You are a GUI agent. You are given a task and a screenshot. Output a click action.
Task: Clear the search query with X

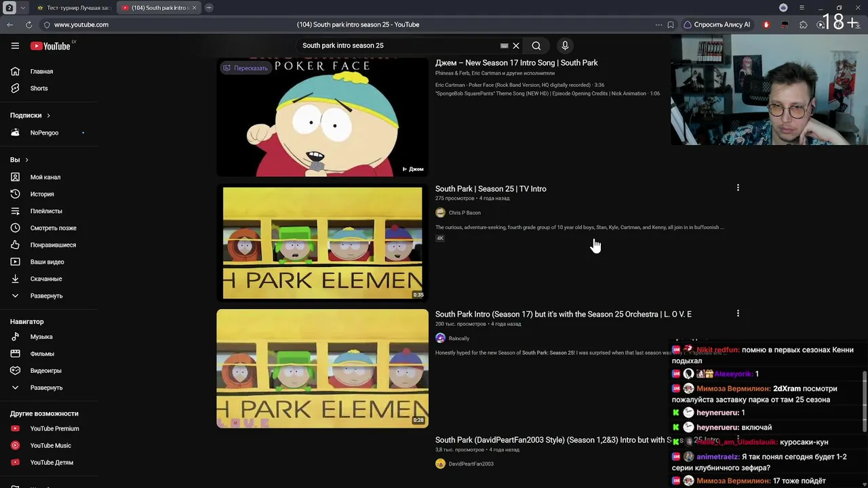(516, 45)
